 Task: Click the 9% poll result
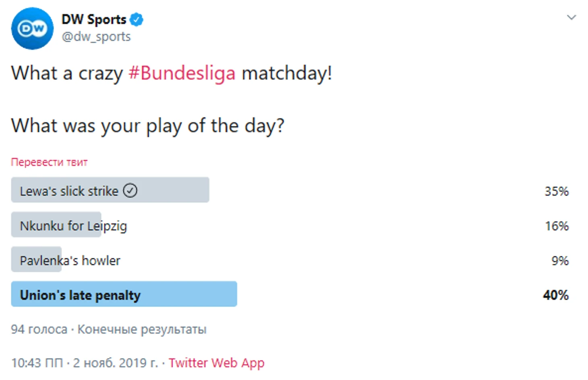(560, 261)
